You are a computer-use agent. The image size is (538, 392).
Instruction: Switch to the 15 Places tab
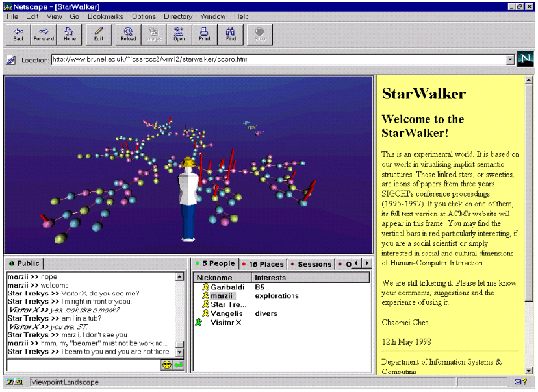(263, 264)
